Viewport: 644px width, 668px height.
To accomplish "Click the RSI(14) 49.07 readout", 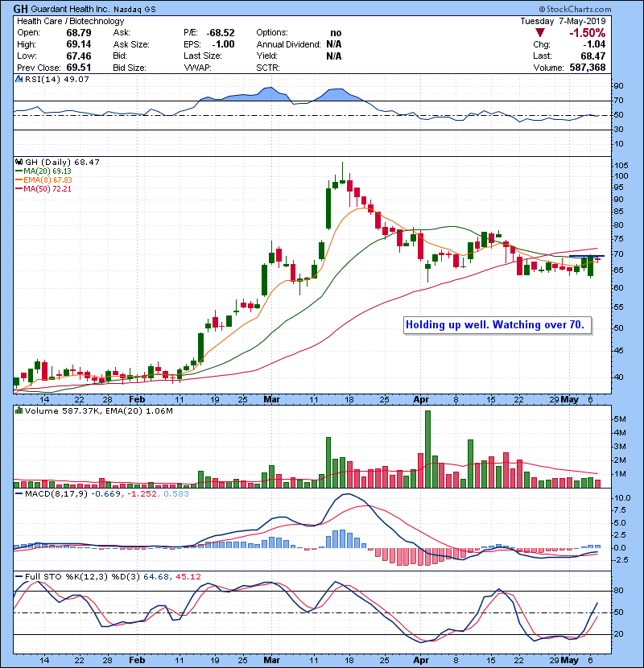I will click(x=57, y=79).
